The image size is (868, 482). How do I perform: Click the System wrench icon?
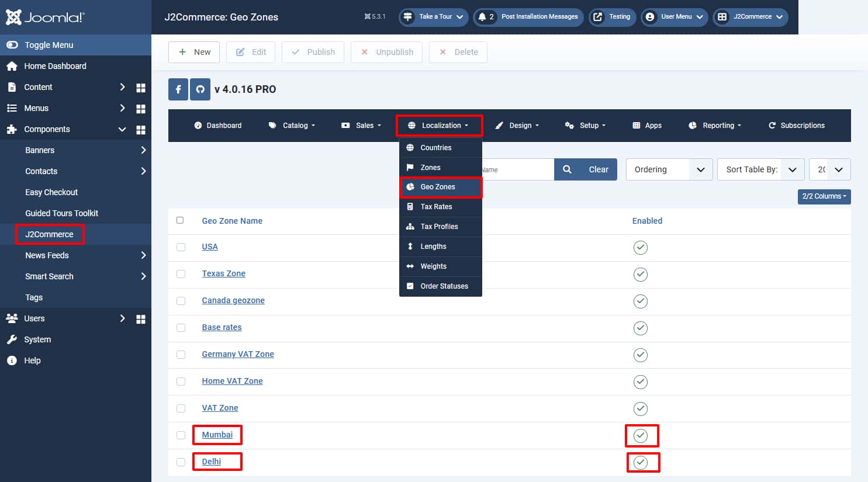point(12,339)
